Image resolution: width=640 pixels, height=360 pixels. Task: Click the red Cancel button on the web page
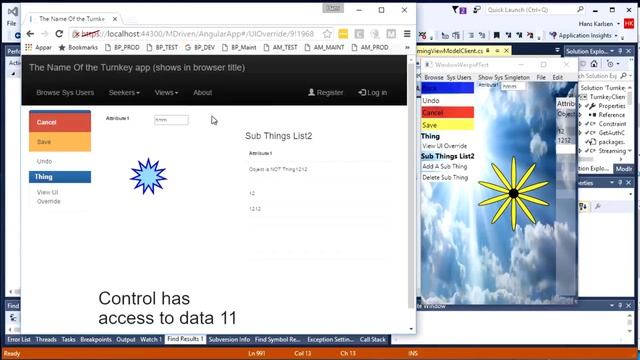pos(60,122)
